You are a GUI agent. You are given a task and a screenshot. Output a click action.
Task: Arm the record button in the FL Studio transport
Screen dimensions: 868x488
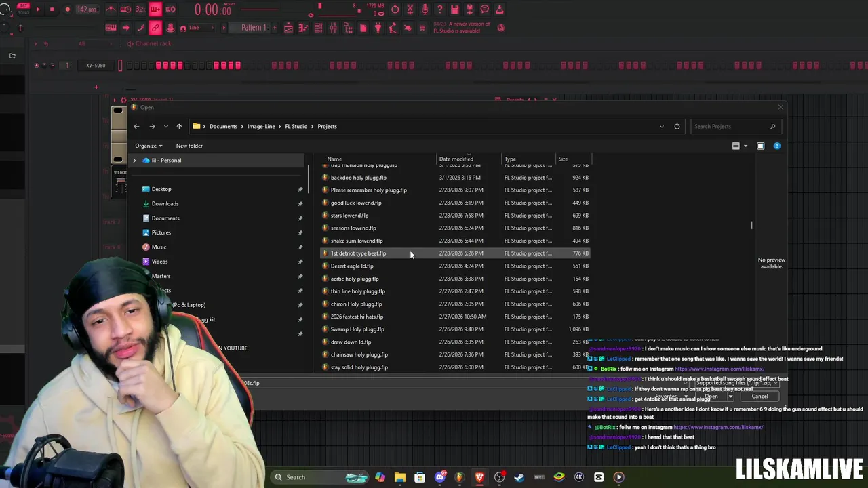click(x=67, y=9)
